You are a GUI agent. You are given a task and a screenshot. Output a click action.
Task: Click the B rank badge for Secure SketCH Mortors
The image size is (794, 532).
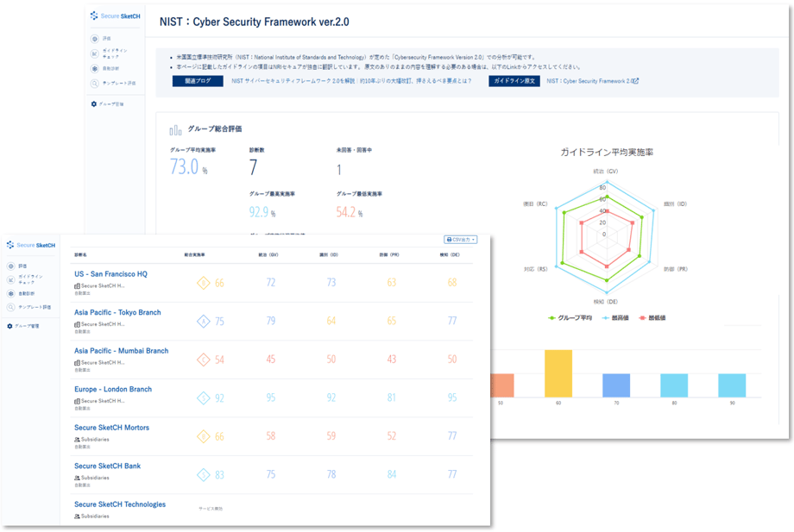[204, 436]
